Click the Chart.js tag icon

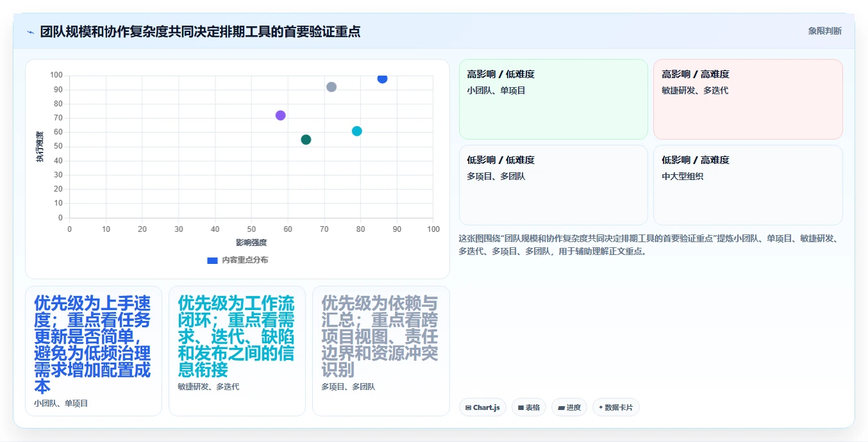[x=469, y=407]
